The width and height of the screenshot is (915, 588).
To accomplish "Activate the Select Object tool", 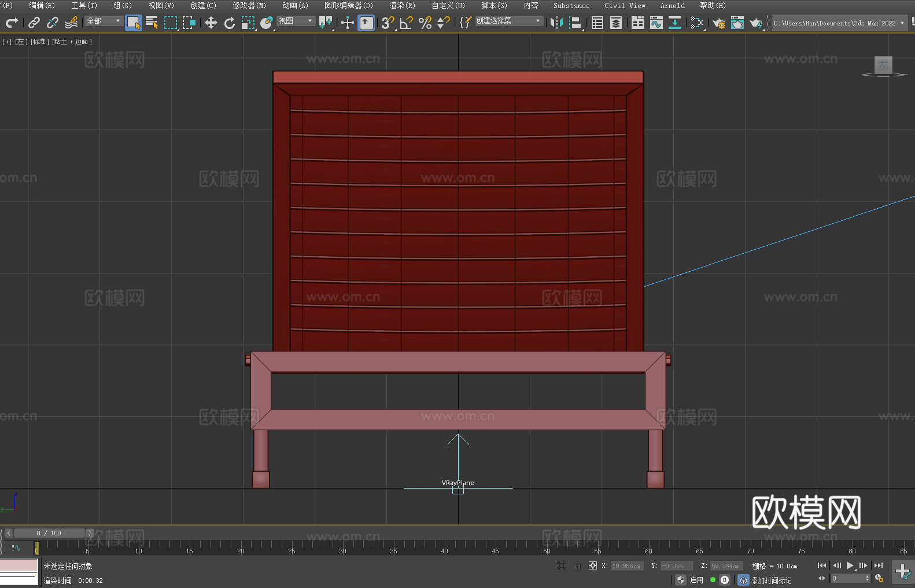I will pyautogui.click(x=134, y=23).
